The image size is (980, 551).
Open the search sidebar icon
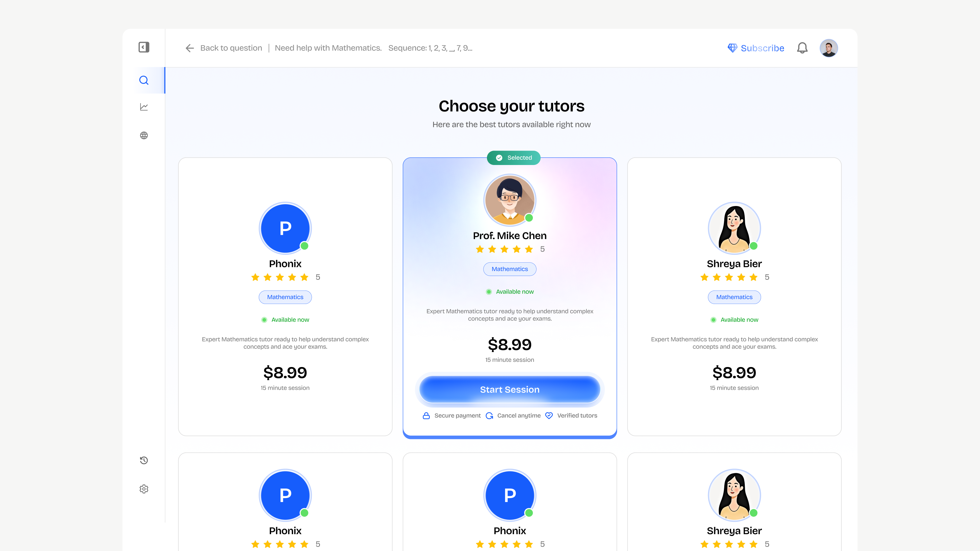pos(144,80)
